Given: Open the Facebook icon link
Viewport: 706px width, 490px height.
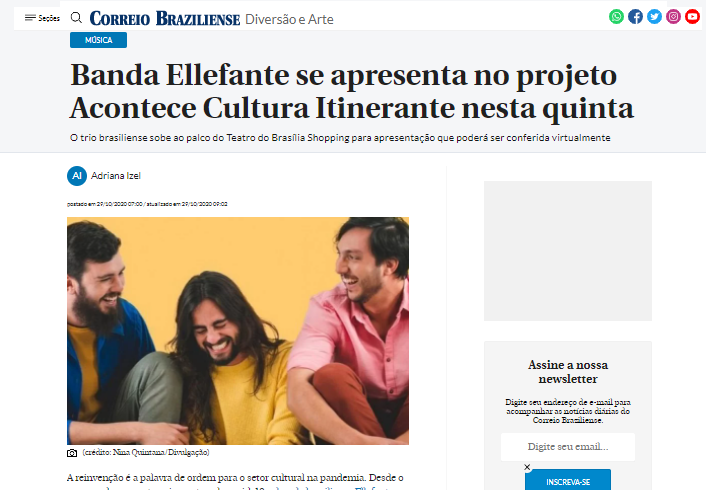Looking at the screenshot, I should 635,17.
